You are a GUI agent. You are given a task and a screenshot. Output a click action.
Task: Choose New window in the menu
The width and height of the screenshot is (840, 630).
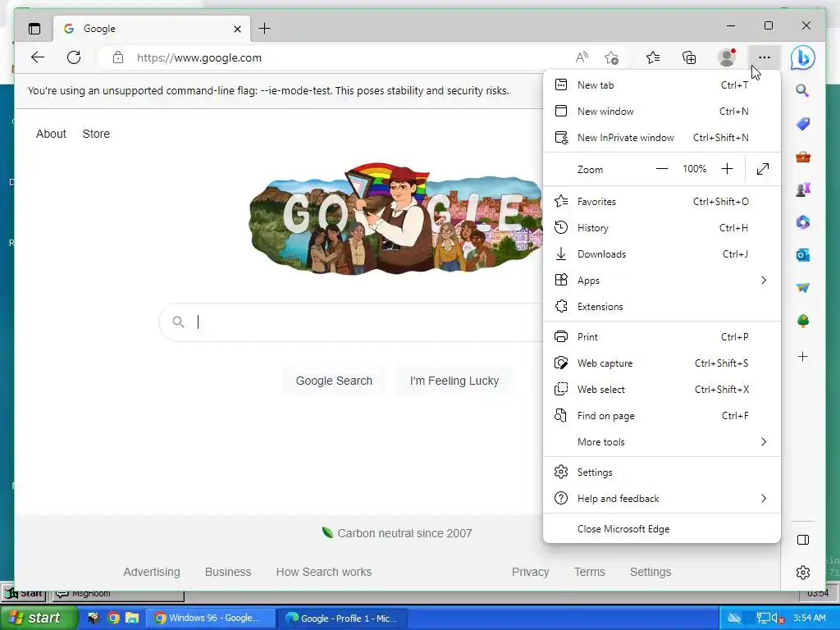[x=662, y=111]
